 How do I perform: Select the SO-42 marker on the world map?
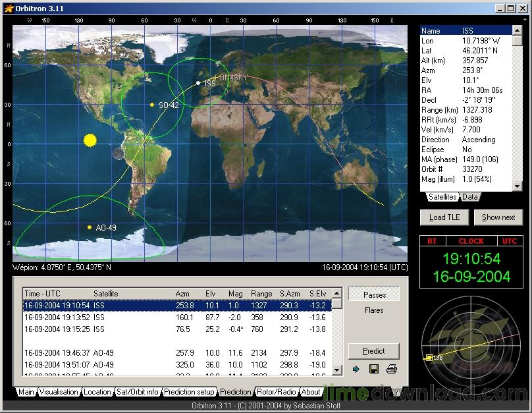[153, 104]
